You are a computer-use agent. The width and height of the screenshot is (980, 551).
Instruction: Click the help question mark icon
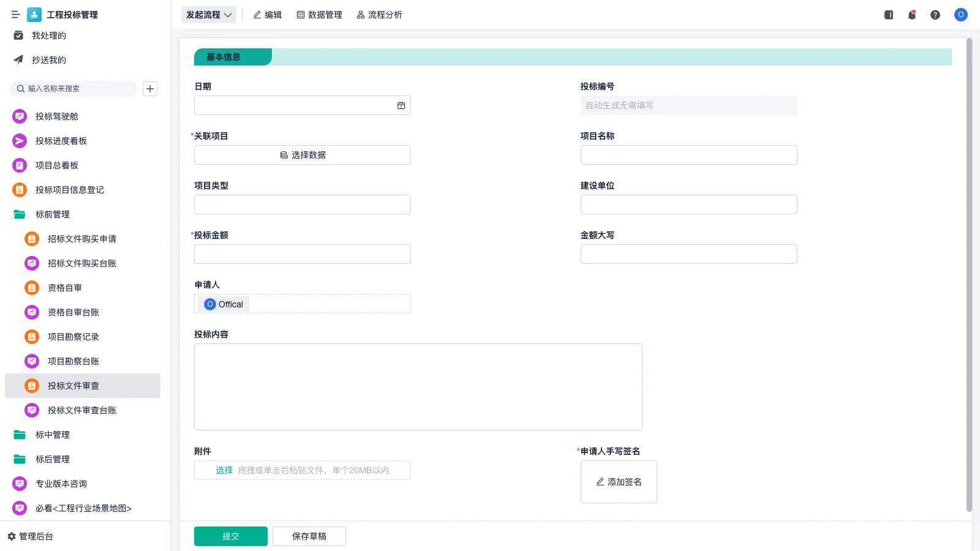point(936,15)
